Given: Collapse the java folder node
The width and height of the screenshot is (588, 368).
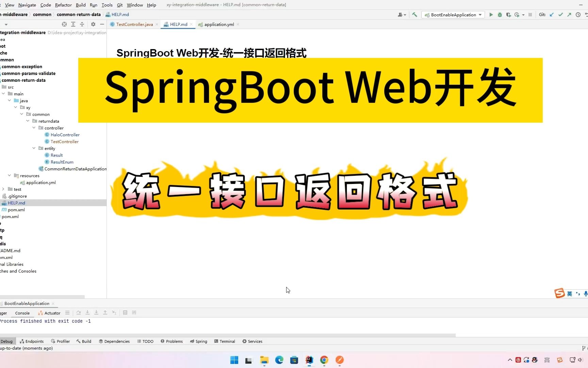Looking at the screenshot, I should tap(10, 101).
